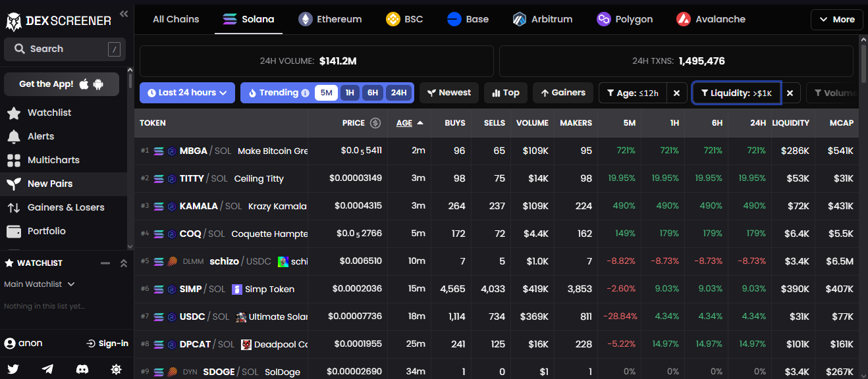The image size is (868, 379).
Task: Open Twitter icon in sidebar footer
Action: click(13, 369)
